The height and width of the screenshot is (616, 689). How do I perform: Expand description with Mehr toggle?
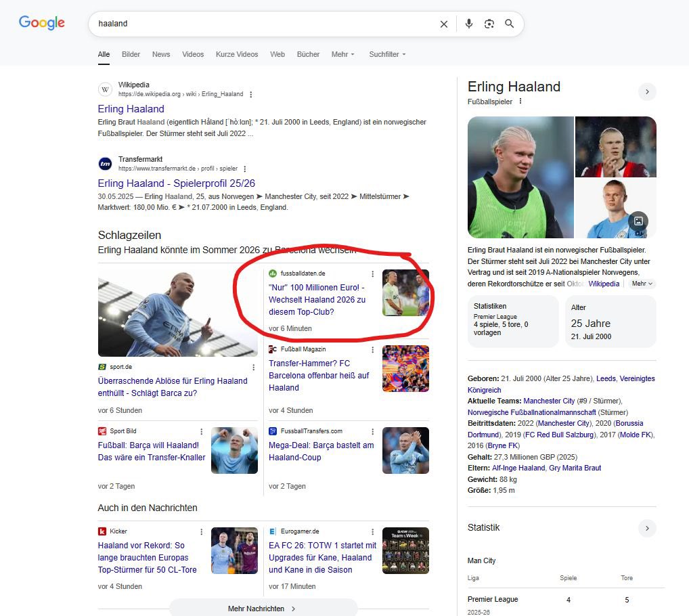click(642, 284)
